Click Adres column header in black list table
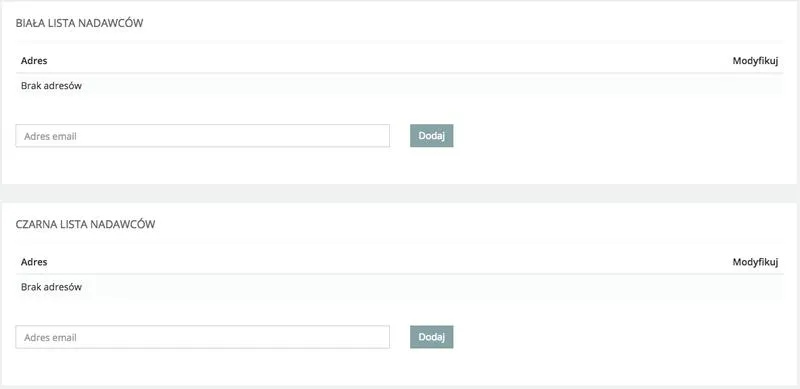The width and height of the screenshot is (800, 389). click(x=34, y=262)
